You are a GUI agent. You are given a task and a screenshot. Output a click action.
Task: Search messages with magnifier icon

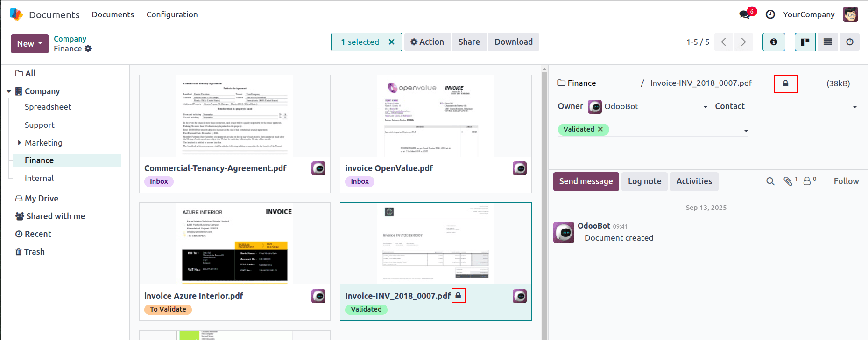click(770, 181)
